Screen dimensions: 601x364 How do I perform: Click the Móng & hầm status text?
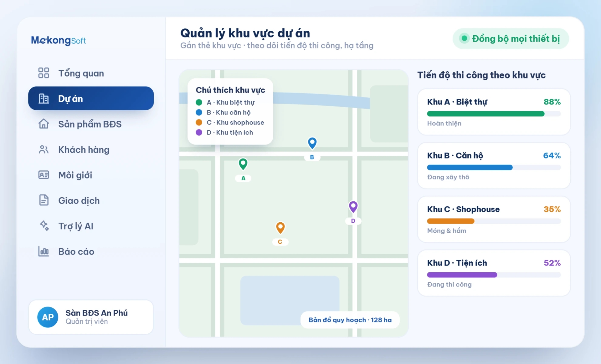tap(447, 230)
